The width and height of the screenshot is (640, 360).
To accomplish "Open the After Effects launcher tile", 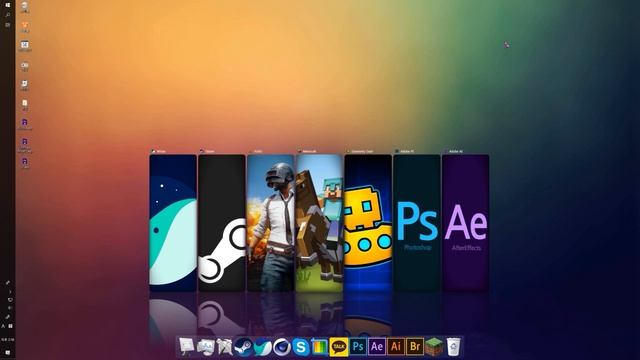I will tap(465, 223).
